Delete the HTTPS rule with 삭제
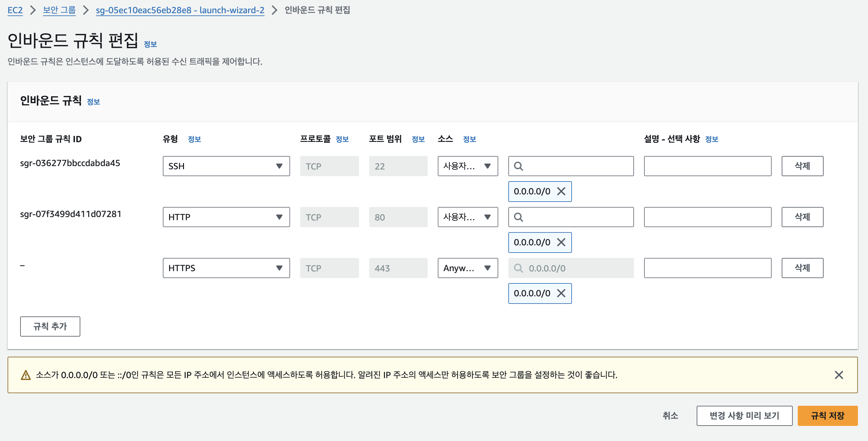 click(x=802, y=268)
